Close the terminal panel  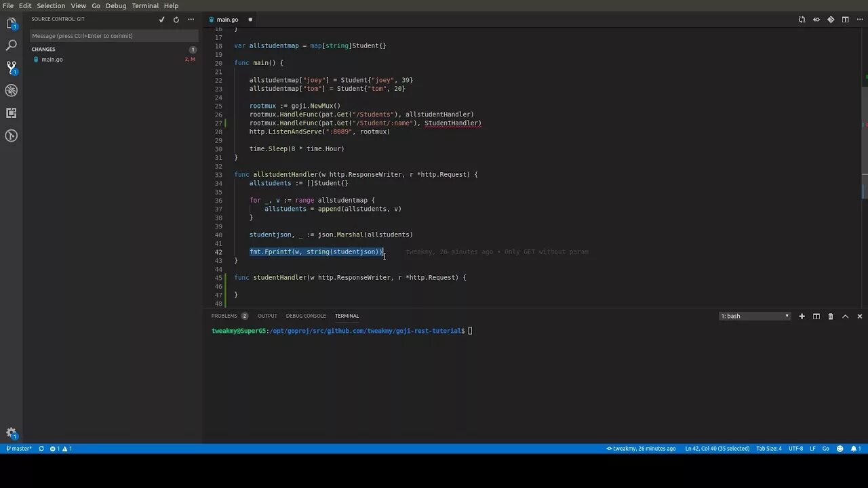coord(859,316)
